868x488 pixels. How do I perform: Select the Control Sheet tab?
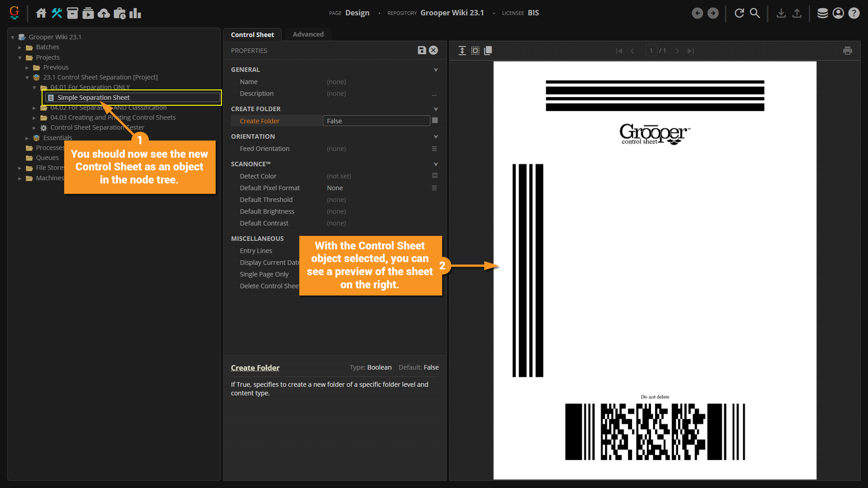252,35
